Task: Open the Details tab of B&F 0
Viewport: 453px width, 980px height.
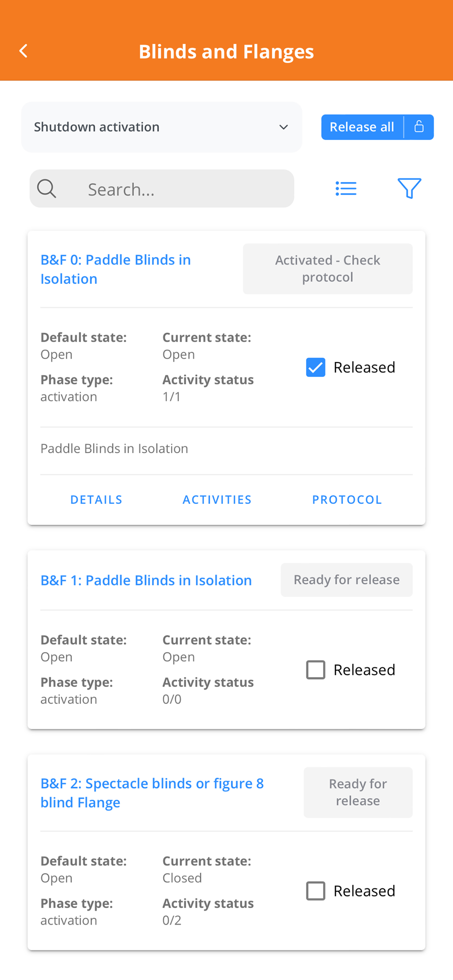Action: [96, 499]
